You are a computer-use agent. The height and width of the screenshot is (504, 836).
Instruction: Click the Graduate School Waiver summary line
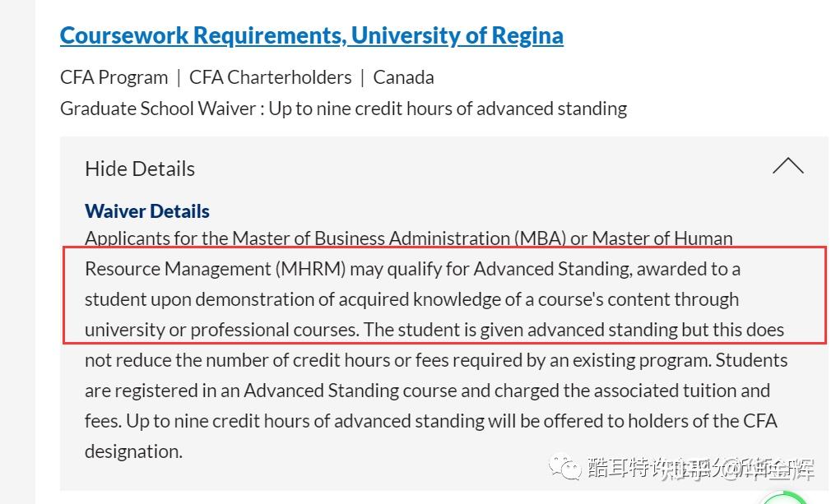coord(343,109)
